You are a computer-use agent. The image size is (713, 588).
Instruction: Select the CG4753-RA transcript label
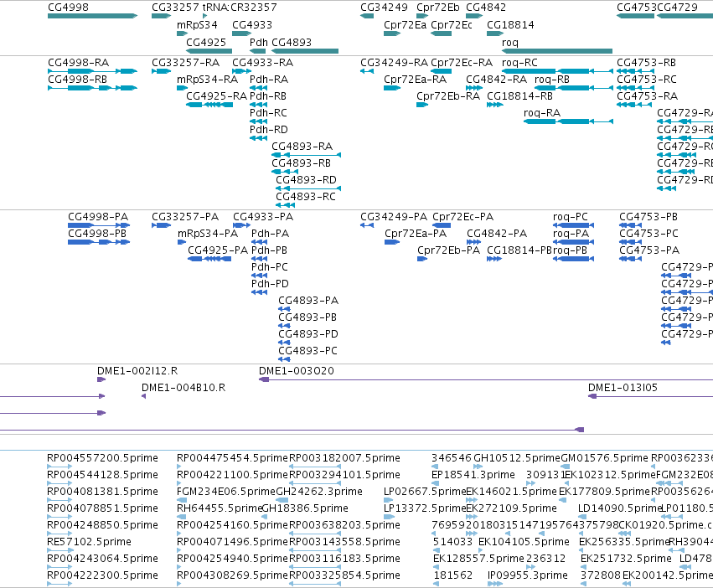[647, 96]
